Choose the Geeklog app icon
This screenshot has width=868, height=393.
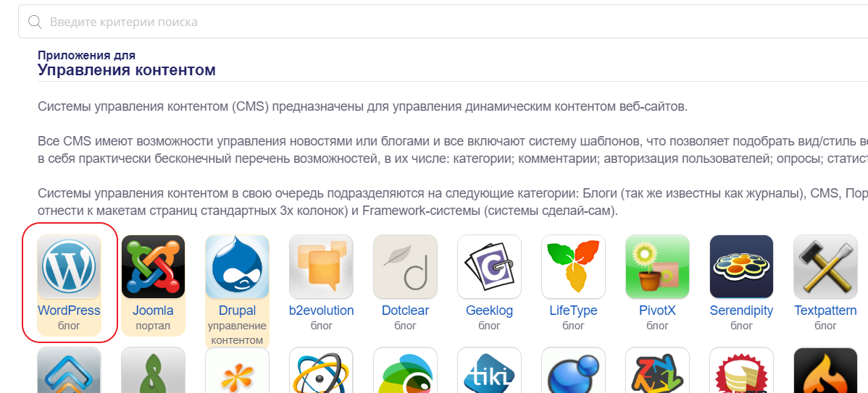489,266
